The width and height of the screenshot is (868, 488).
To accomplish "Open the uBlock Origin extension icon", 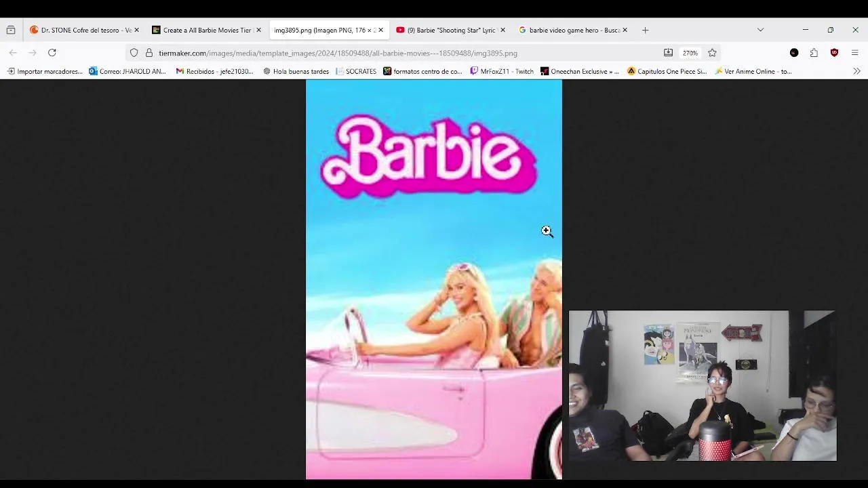I will [834, 53].
